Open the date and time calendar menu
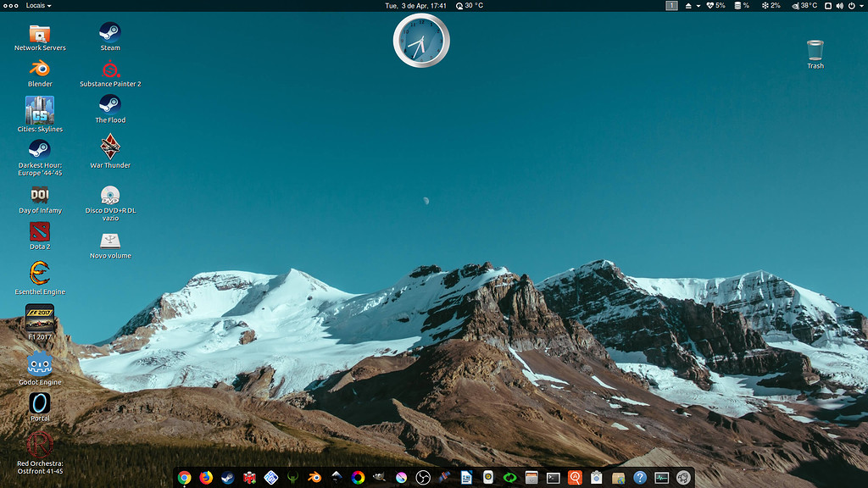Screen dimensions: 868x488 (415, 6)
